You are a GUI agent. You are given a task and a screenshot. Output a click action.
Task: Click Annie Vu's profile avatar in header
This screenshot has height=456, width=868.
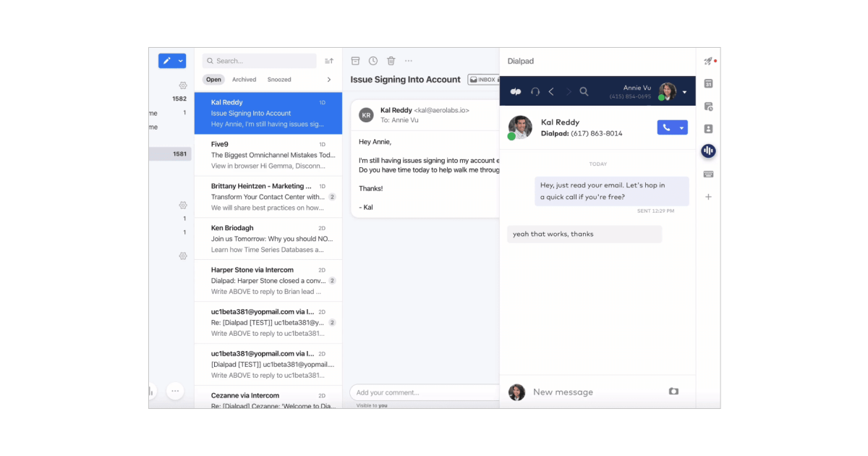point(667,91)
